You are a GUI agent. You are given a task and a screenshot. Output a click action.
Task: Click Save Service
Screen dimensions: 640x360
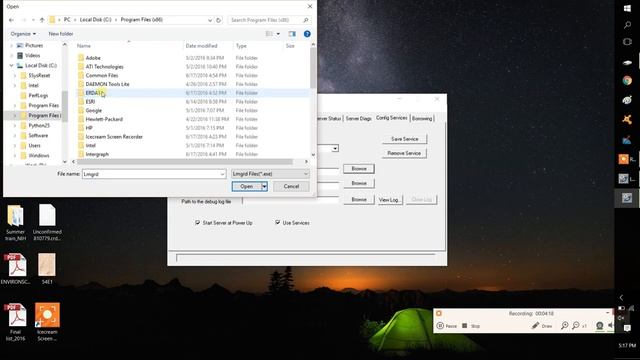point(404,139)
